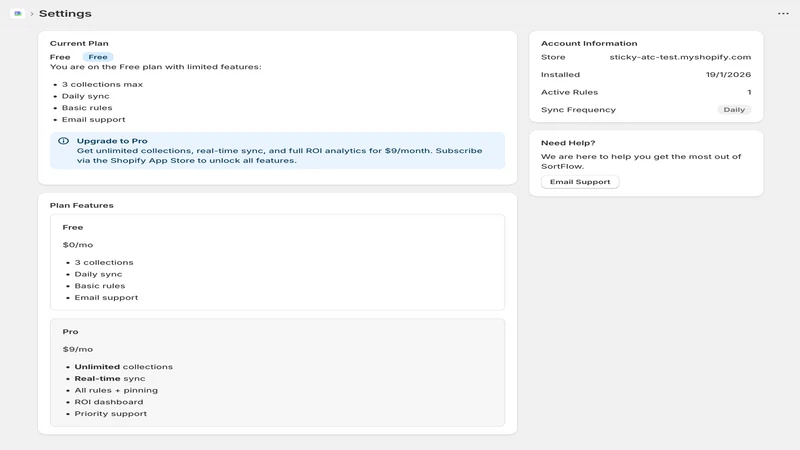Click the 'Priority support' bullet
Viewport: 800px width, 450px height.
[x=111, y=414]
